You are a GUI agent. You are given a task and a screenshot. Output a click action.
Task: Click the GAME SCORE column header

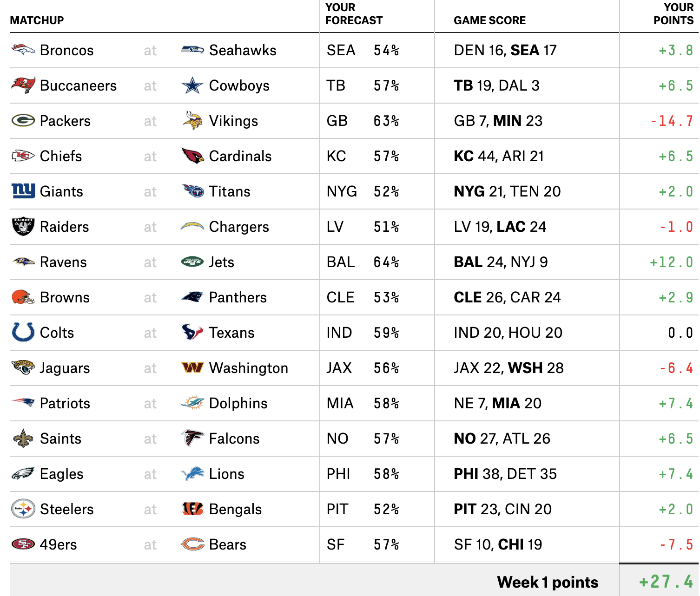pyautogui.click(x=490, y=20)
